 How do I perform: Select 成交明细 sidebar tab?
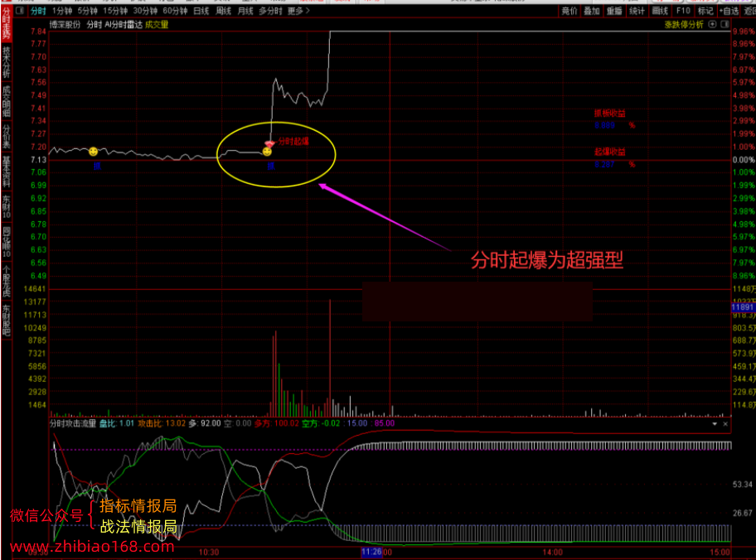[x=7, y=101]
